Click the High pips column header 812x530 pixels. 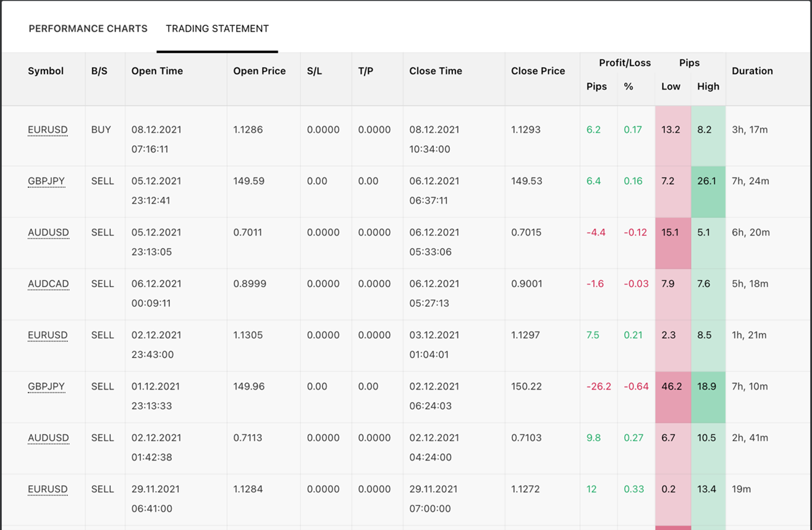coord(708,87)
